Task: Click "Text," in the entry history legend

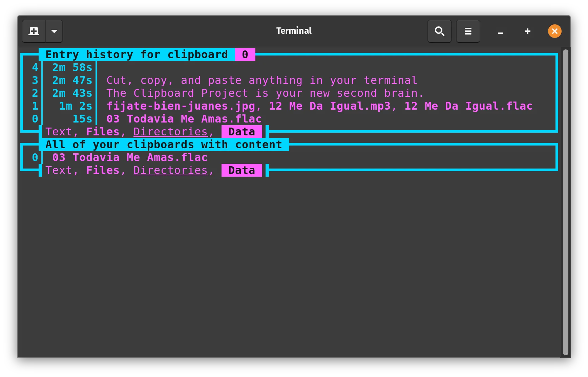Action: point(62,132)
